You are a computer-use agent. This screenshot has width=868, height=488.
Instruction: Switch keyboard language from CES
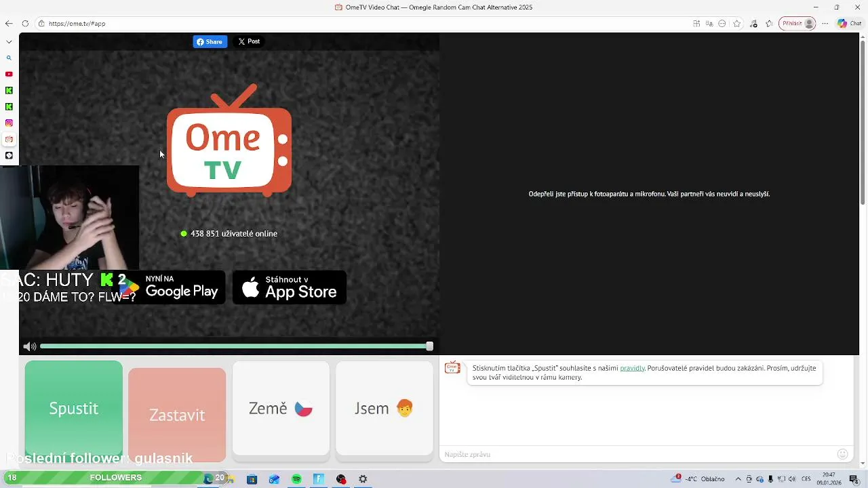806,479
